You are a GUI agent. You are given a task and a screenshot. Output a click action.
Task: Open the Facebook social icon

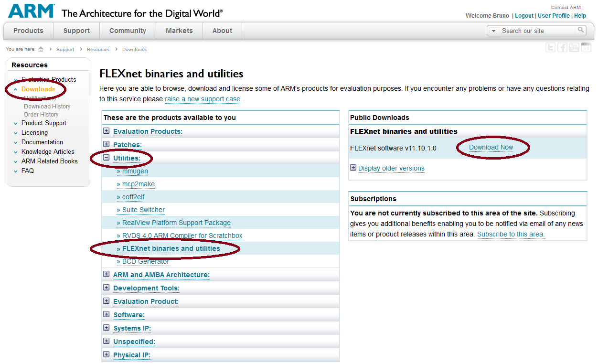(x=562, y=47)
